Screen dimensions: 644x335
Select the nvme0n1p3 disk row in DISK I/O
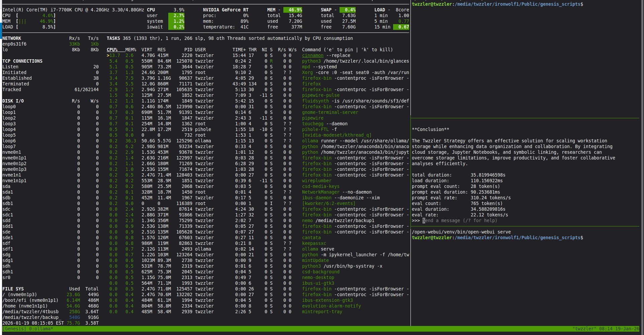click(51, 169)
